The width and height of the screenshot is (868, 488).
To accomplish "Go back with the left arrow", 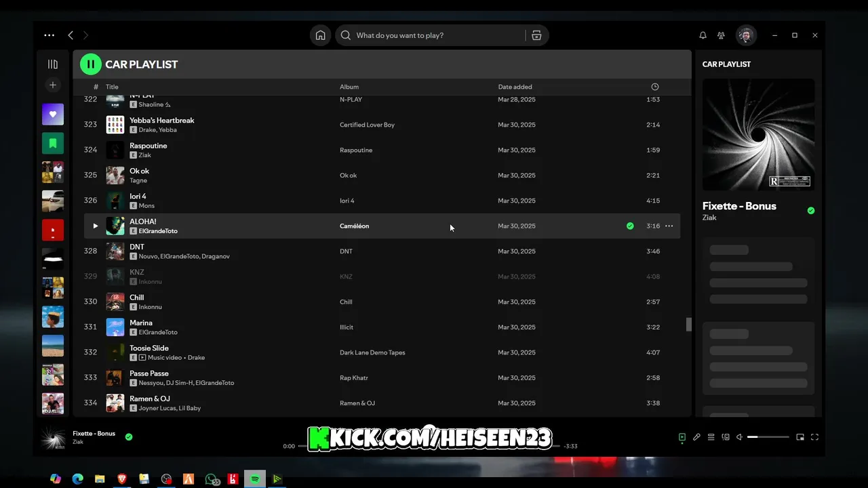I will (71, 35).
